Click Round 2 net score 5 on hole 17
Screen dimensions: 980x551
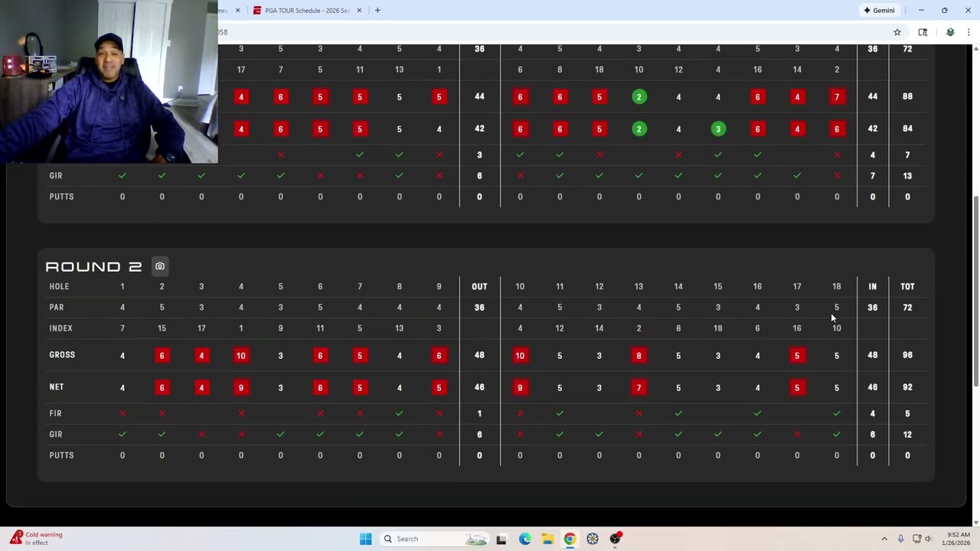coord(797,387)
